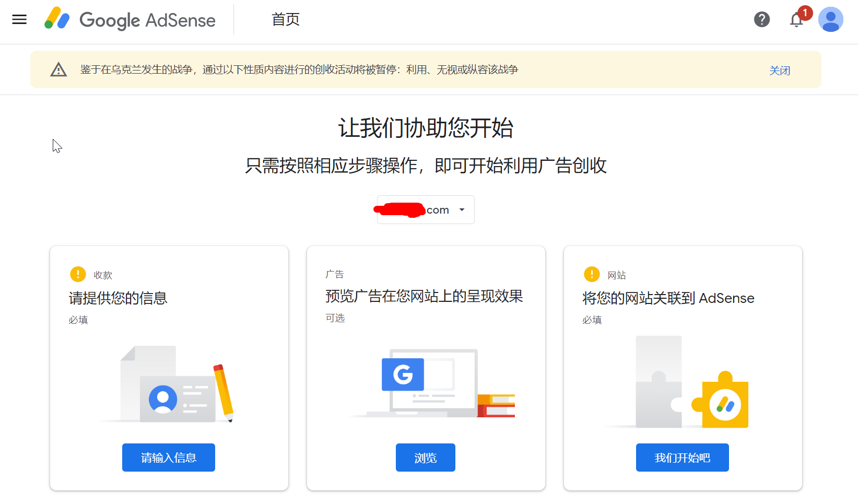Click the 浏览 button
The height and width of the screenshot is (504, 858).
coord(426,458)
